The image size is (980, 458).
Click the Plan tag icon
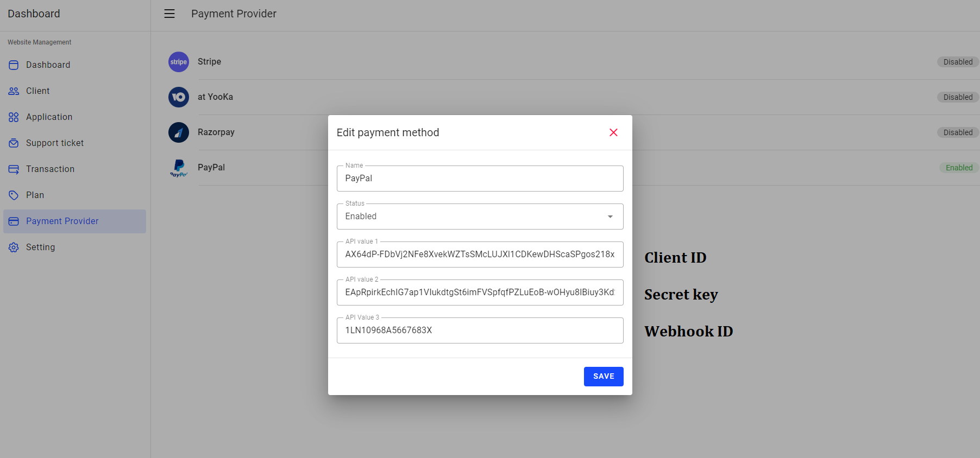(14, 195)
